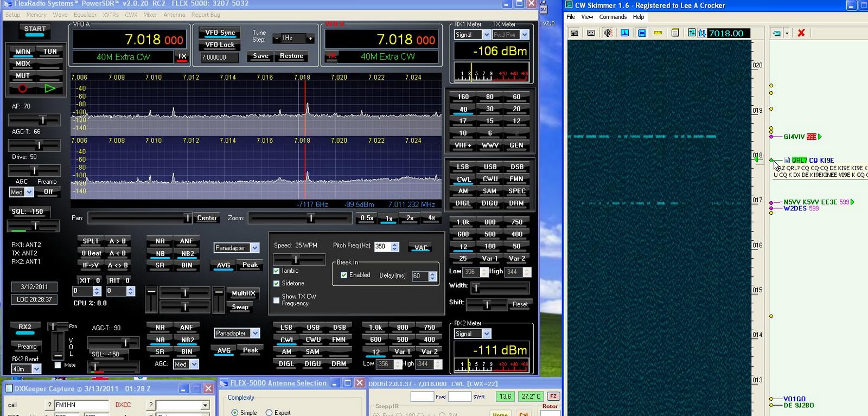Screen dimensions: 868x416
Task: Click the callsign tag icon in CW Skimmer
Action: 776,33
